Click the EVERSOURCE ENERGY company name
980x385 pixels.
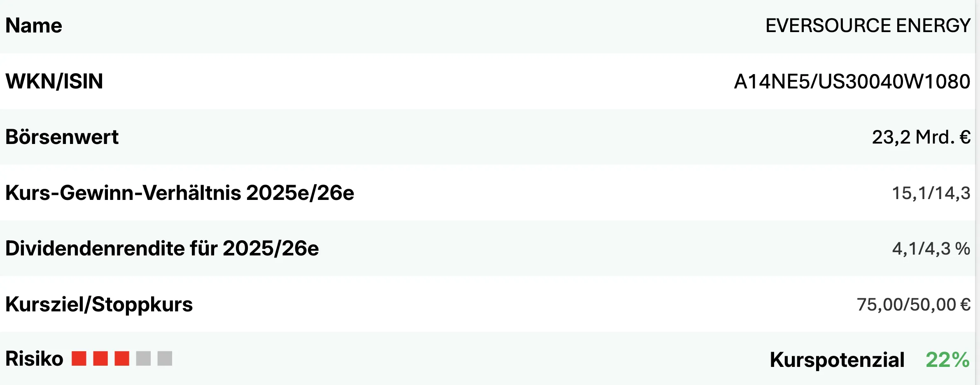pos(868,26)
